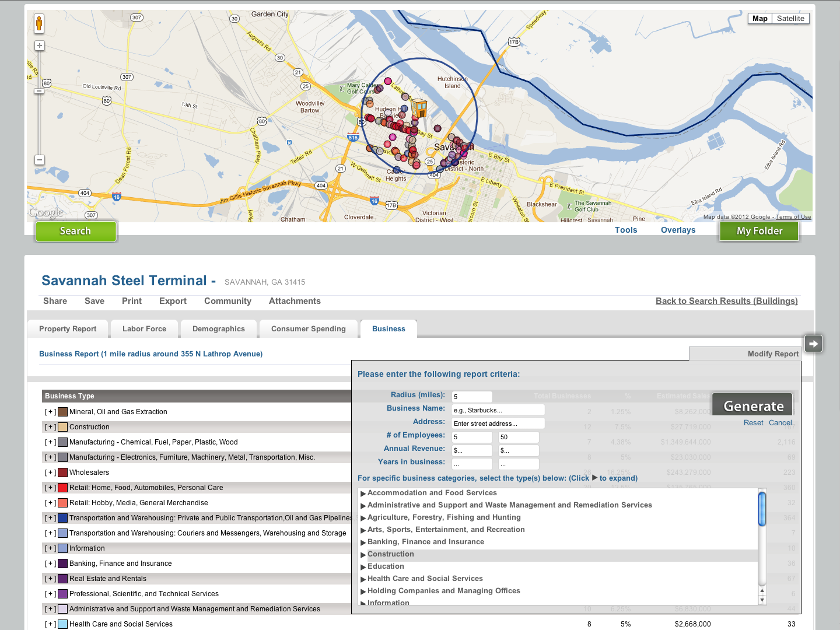Expand the Construction business type row

(x=50, y=426)
